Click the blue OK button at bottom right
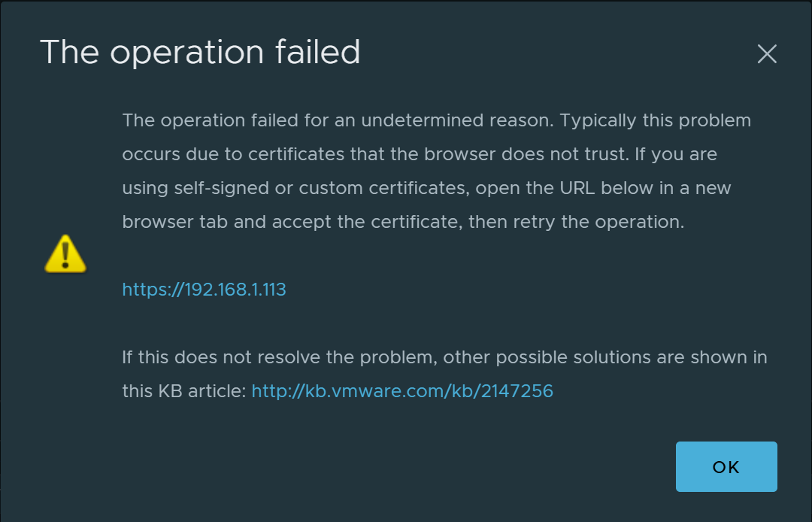 coord(726,466)
